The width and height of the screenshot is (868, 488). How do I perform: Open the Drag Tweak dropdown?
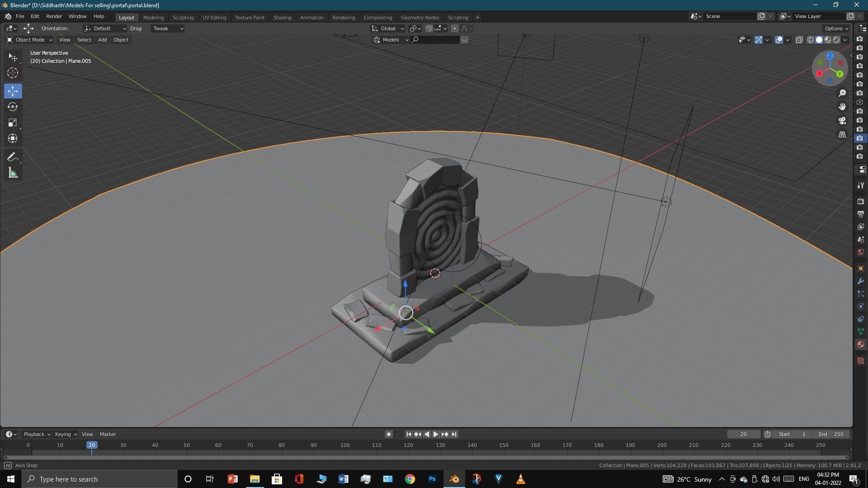pyautogui.click(x=167, y=28)
